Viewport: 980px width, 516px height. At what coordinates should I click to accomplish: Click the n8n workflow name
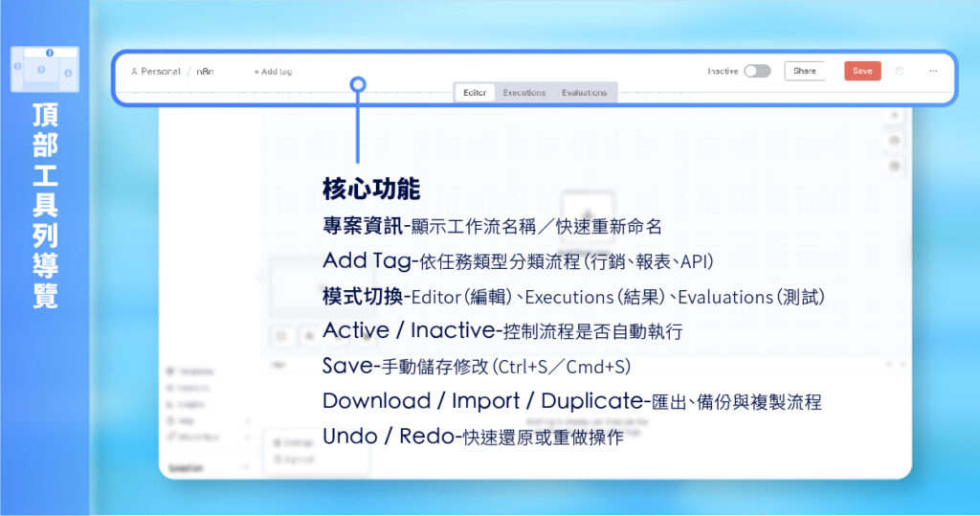pos(205,71)
